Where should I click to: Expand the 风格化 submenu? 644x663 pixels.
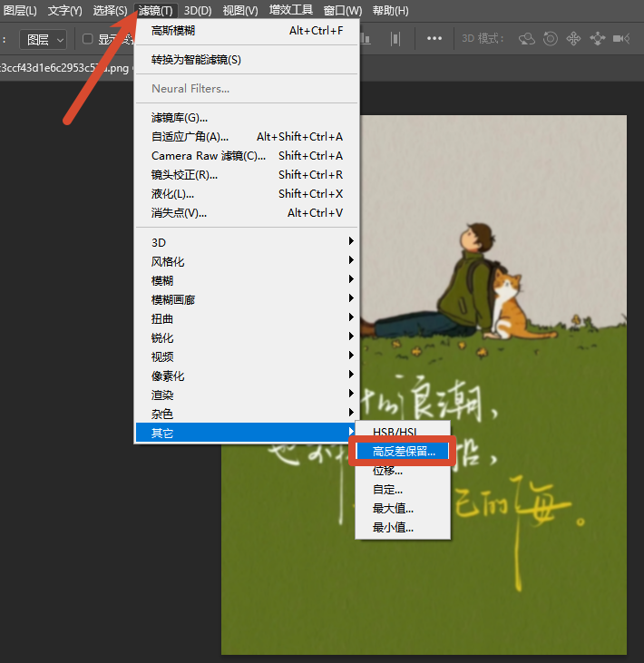[x=247, y=261]
